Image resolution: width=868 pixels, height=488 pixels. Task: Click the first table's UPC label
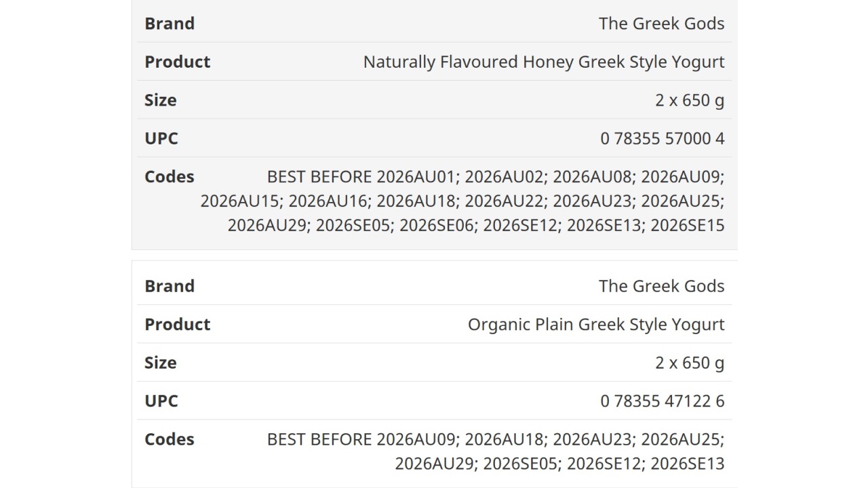(161, 138)
